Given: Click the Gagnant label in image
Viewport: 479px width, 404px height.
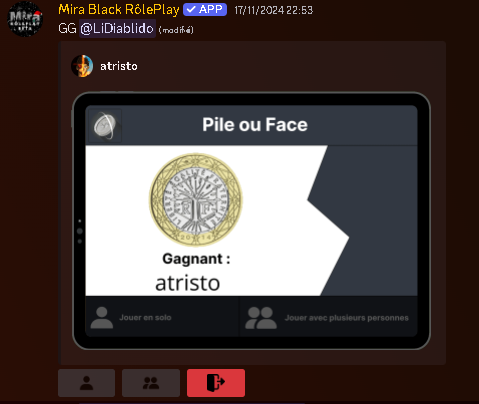Looking at the screenshot, I should click(x=196, y=259).
